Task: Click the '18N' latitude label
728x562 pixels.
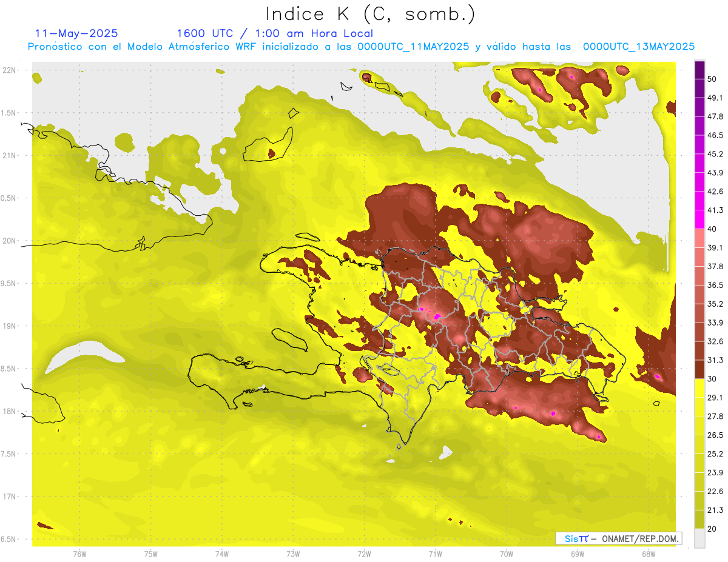Action: [x=10, y=411]
